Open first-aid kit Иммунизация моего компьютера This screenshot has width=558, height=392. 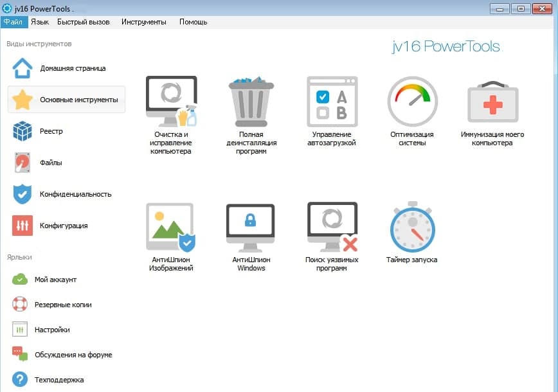point(493,102)
